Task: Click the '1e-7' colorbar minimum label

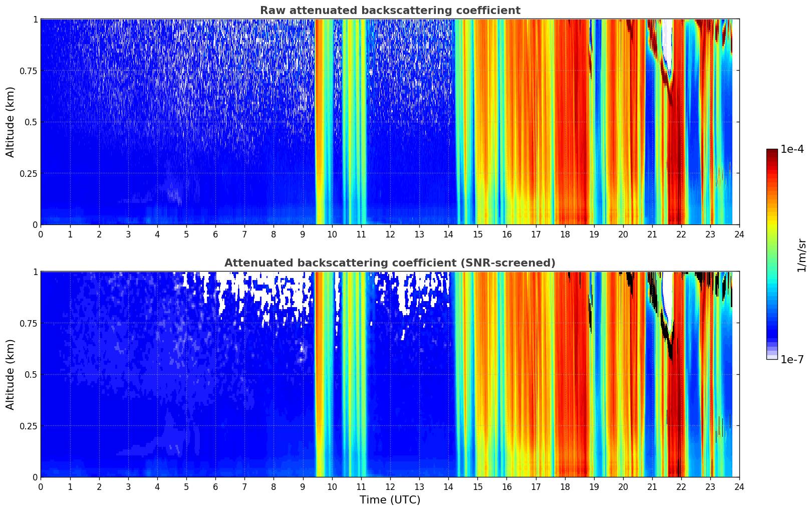Action: [792, 360]
